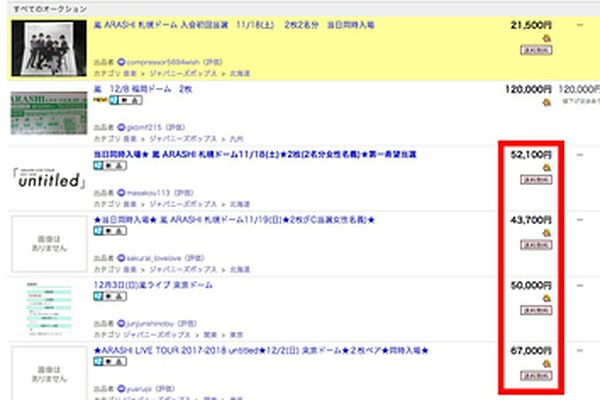
Task: Click blue square icon under 12月3日 東京ドーム title
Action: (x=98, y=296)
